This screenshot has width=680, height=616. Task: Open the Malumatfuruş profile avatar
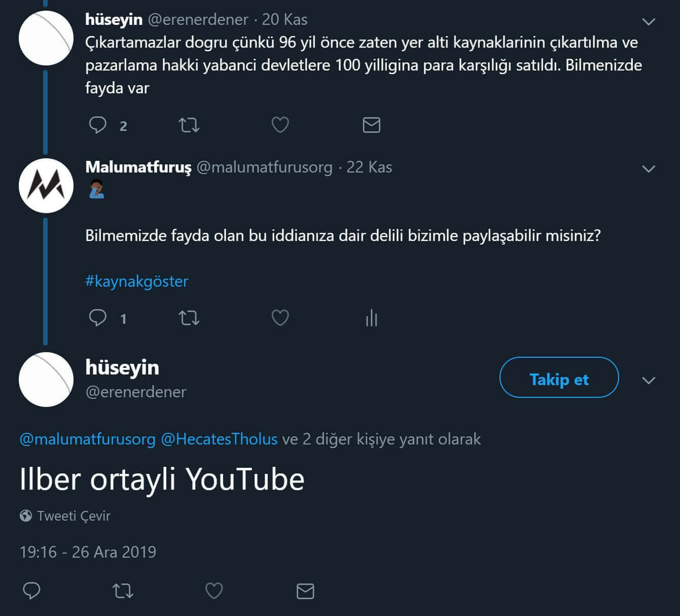coord(46,186)
